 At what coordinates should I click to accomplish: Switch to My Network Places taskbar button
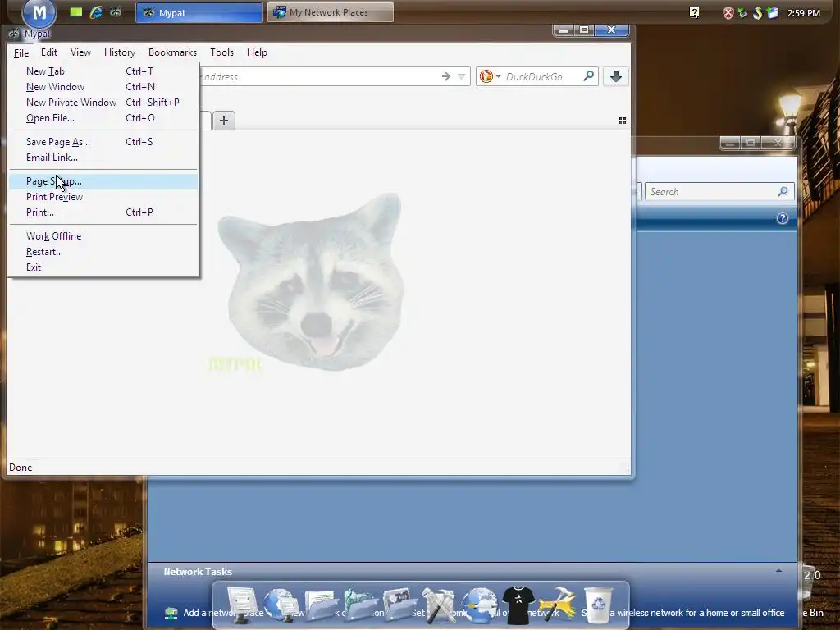[330, 12]
